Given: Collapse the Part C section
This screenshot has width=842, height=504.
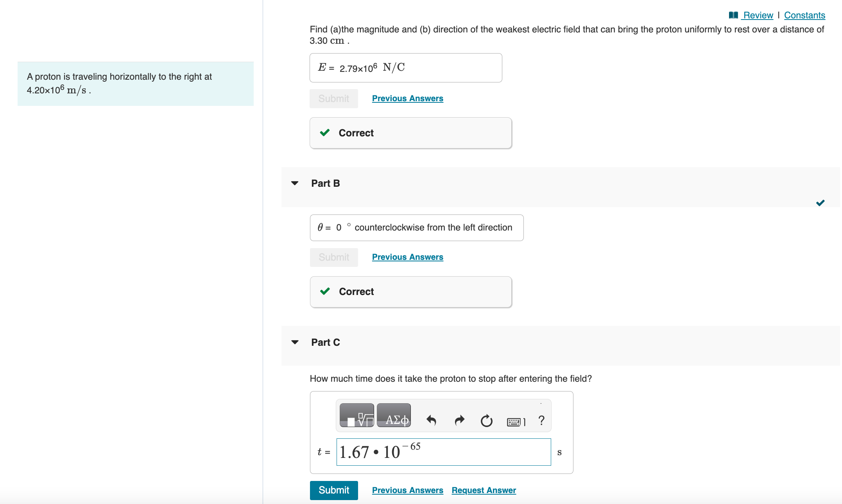Looking at the screenshot, I should pyautogui.click(x=294, y=342).
